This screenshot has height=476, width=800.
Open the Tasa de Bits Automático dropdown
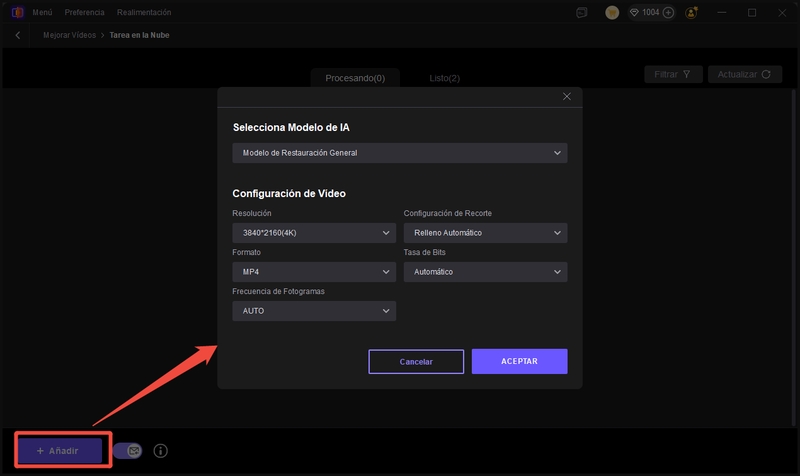click(485, 272)
